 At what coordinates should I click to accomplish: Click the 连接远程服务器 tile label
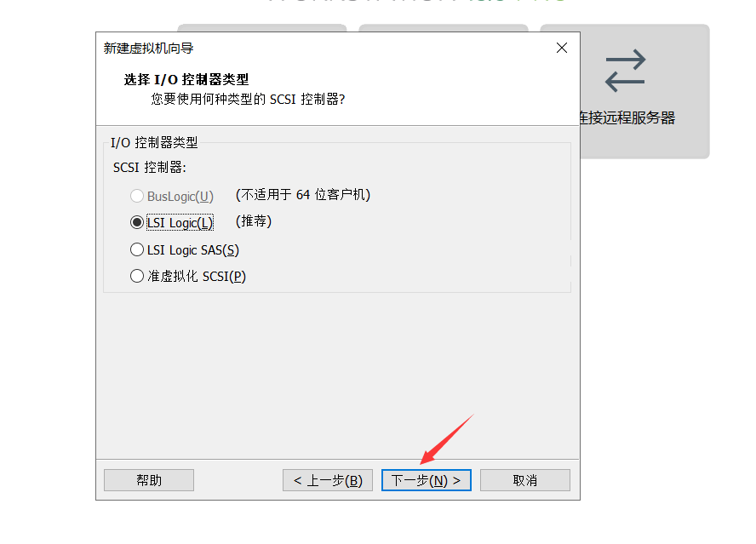(x=627, y=117)
